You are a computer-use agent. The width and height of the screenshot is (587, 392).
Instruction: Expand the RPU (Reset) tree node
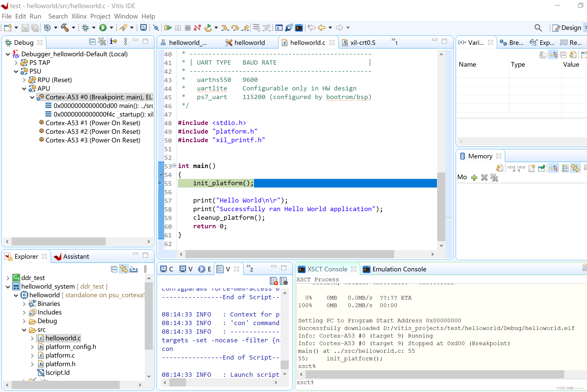(x=24, y=80)
